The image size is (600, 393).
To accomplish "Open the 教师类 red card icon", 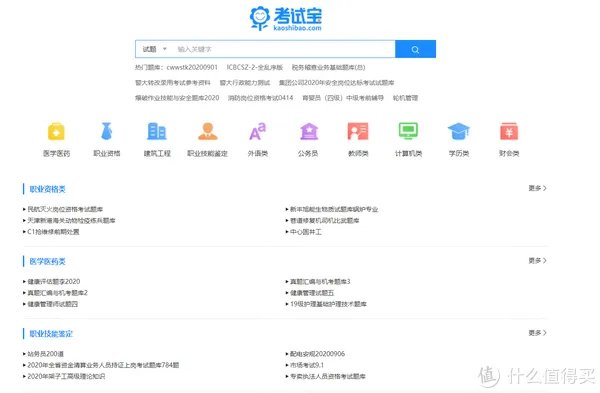I will tap(358, 131).
